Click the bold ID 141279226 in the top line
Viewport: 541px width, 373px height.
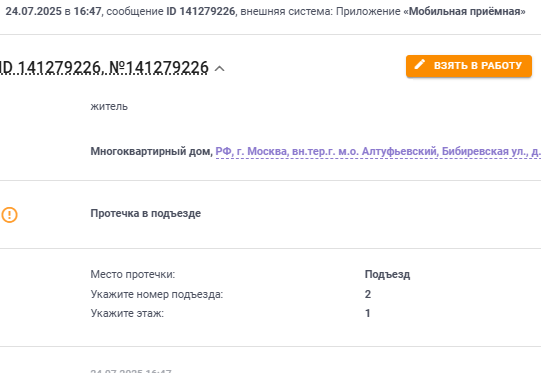(x=200, y=11)
